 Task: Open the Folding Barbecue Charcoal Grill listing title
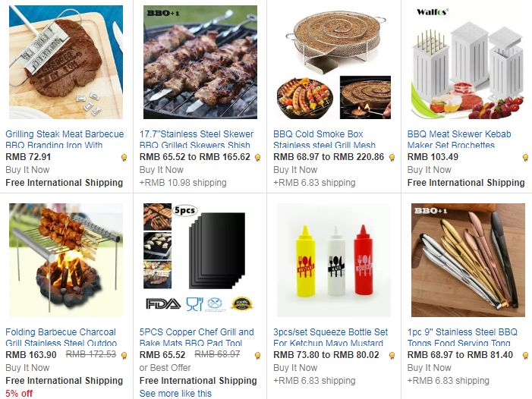61,337
